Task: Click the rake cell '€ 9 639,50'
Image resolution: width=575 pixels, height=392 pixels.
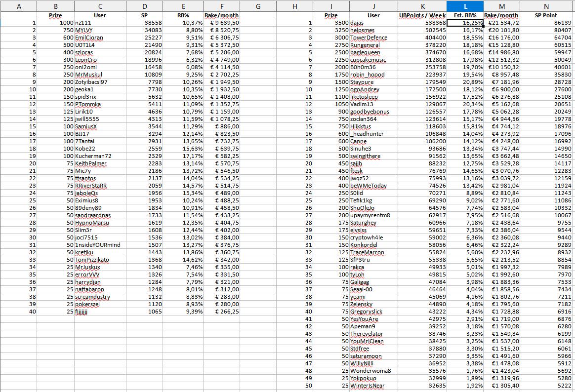Action: [221, 23]
